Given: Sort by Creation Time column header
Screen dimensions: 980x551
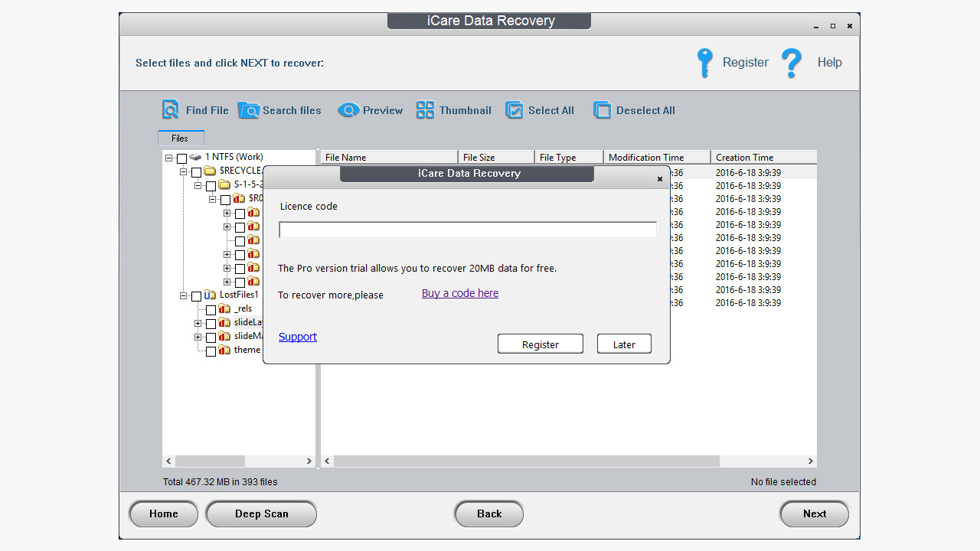Looking at the screenshot, I should pos(763,157).
